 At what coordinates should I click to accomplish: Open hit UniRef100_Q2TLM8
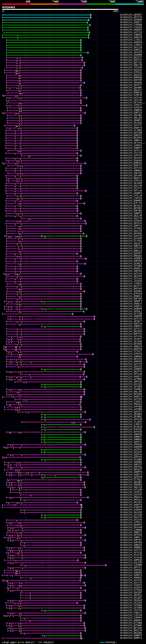click(x=131, y=314)
